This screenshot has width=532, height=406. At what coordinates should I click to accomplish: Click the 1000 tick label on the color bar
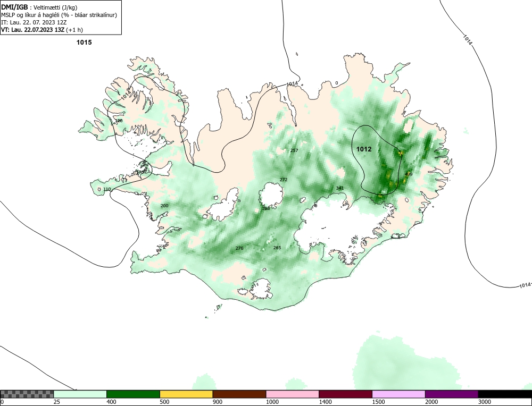tap(272, 402)
